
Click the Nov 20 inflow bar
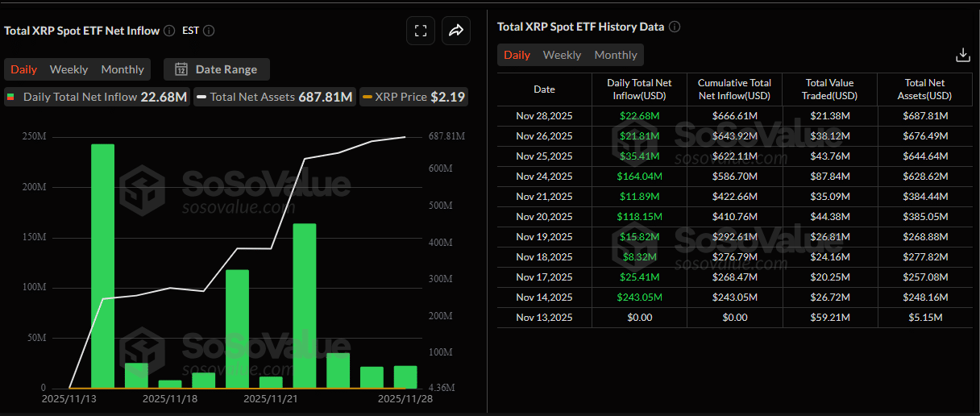coord(237,329)
